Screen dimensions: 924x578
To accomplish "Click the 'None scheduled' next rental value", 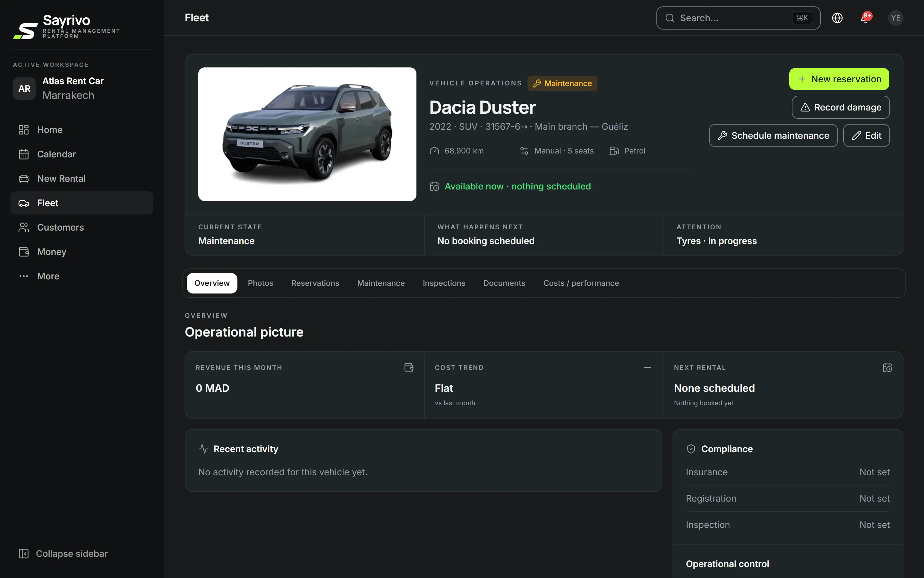I will [714, 388].
